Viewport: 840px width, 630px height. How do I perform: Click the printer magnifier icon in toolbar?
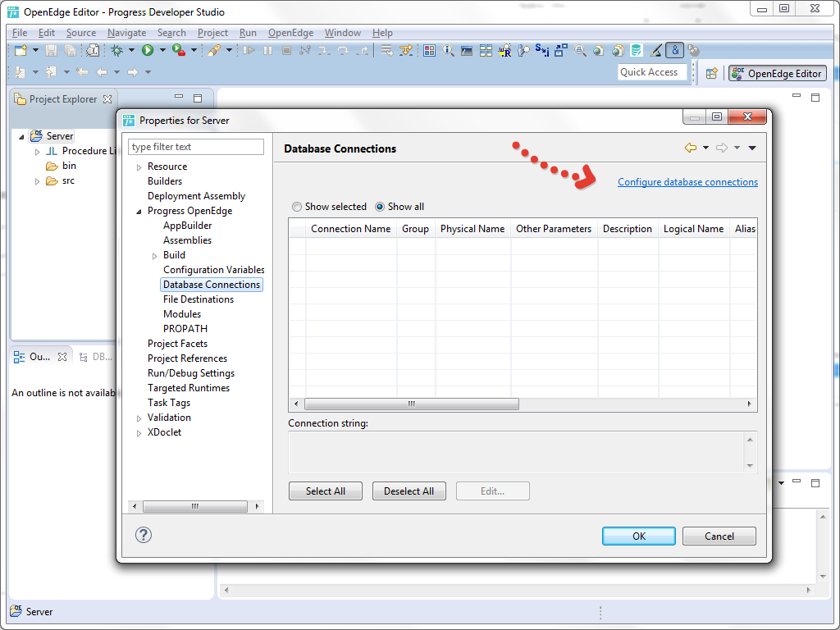580,50
